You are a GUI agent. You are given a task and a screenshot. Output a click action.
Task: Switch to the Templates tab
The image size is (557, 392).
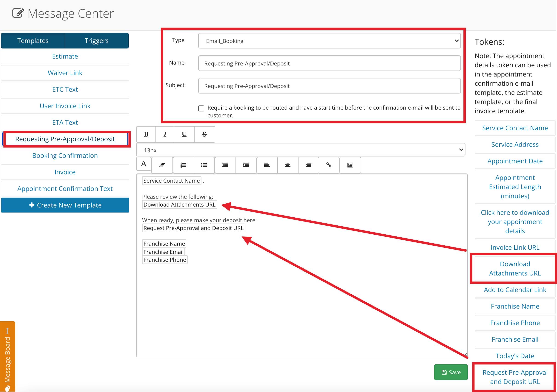coord(33,41)
